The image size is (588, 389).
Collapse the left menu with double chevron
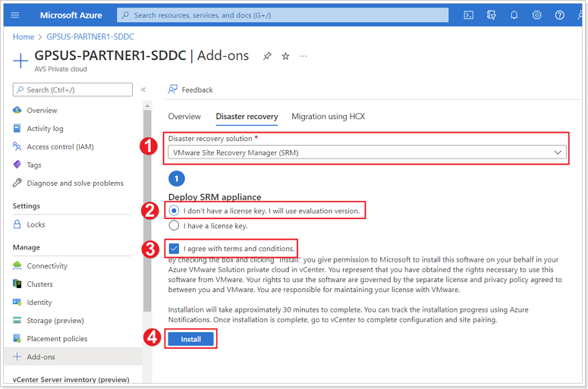pos(143,89)
